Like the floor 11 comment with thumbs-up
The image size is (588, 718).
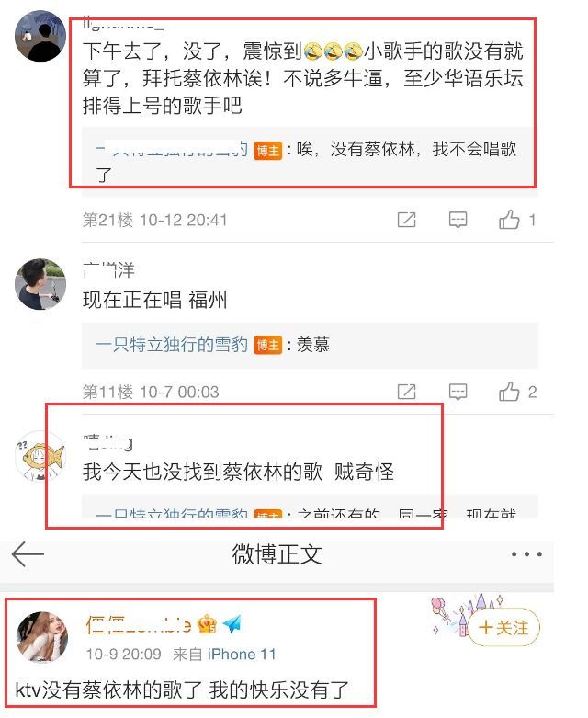(509, 392)
